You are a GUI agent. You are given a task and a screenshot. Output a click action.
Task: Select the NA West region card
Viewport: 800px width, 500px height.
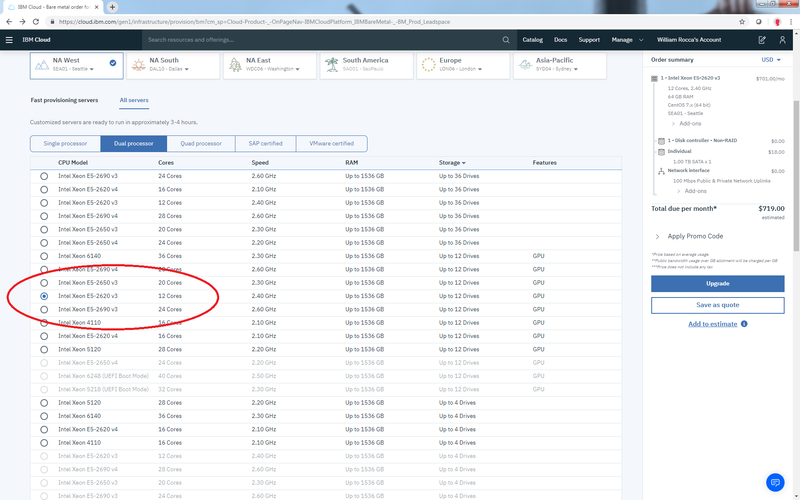[77, 65]
